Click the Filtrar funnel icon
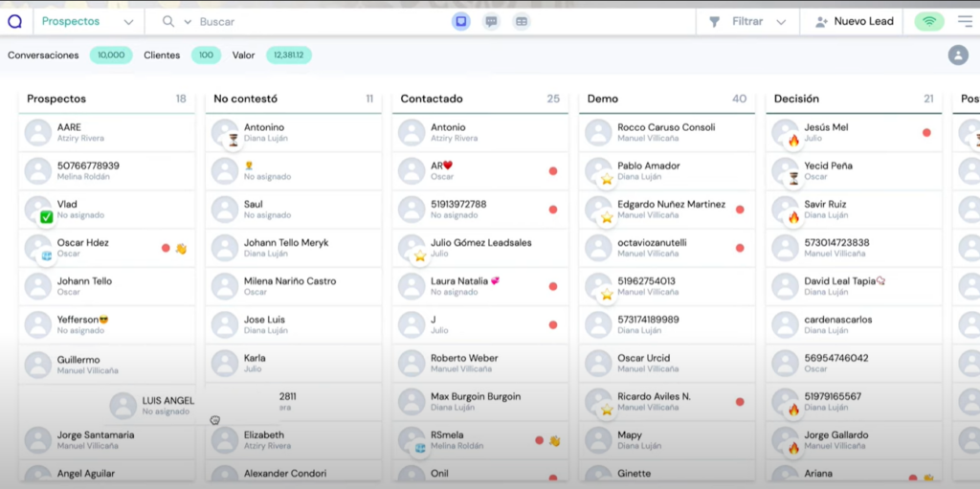980x489 pixels. tap(714, 22)
